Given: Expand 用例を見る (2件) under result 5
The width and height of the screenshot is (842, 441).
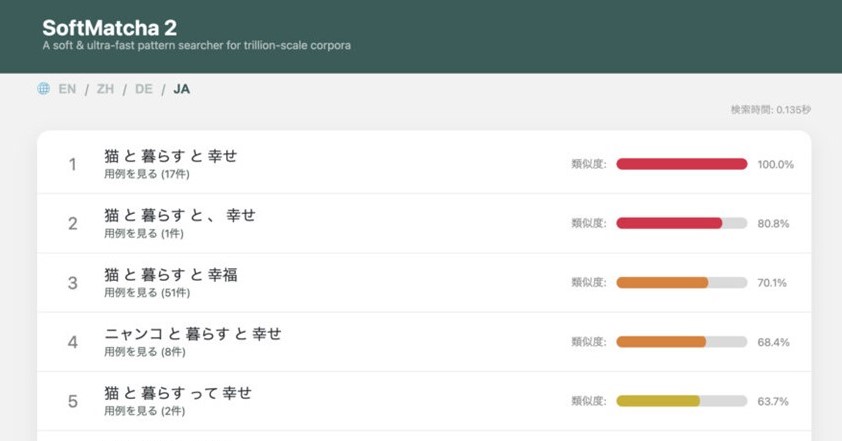Looking at the screenshot, I should 143,411.
